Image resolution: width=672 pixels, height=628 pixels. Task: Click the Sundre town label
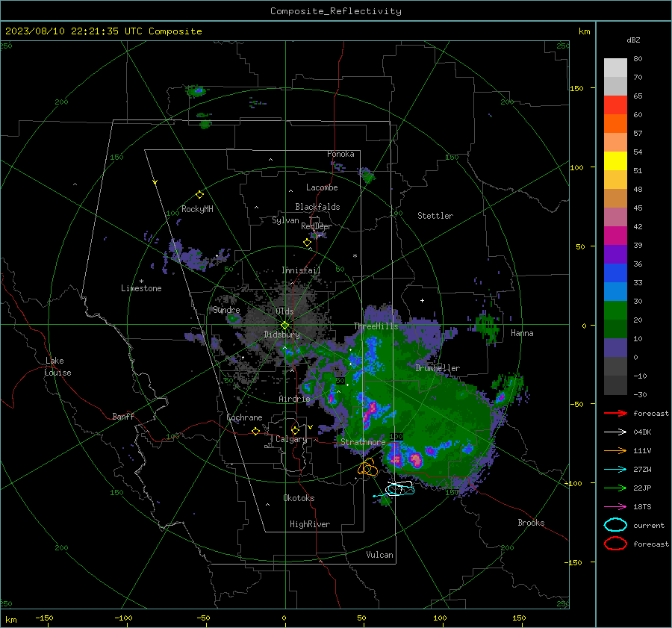[x=226, y=310]
